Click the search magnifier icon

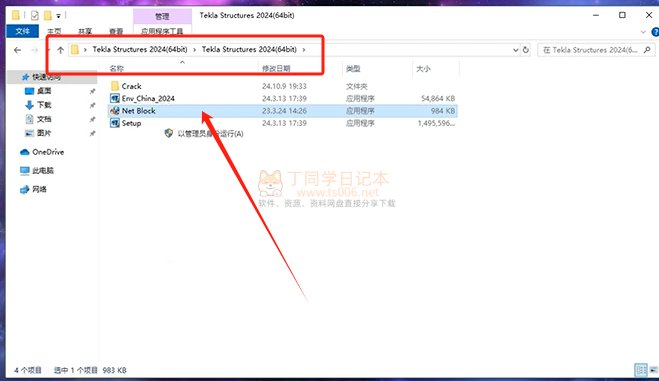[647, 50]
